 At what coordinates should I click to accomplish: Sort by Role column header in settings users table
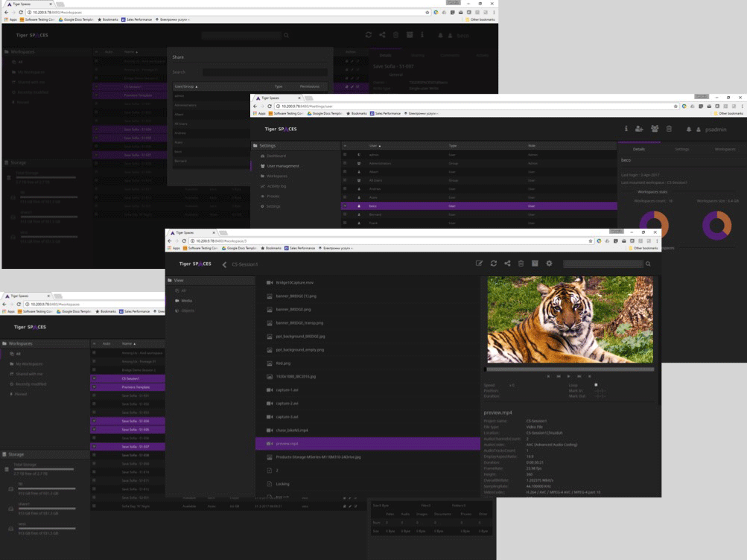click(532, 146)
